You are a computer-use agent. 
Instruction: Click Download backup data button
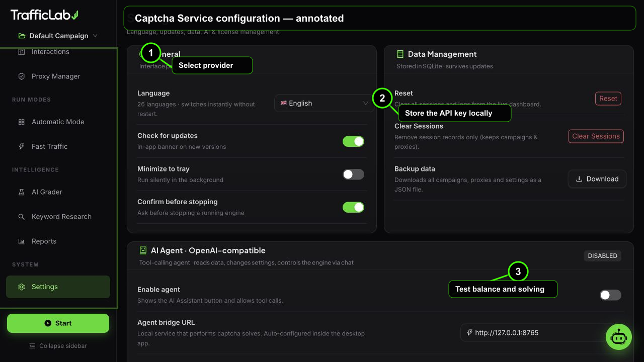597,179
